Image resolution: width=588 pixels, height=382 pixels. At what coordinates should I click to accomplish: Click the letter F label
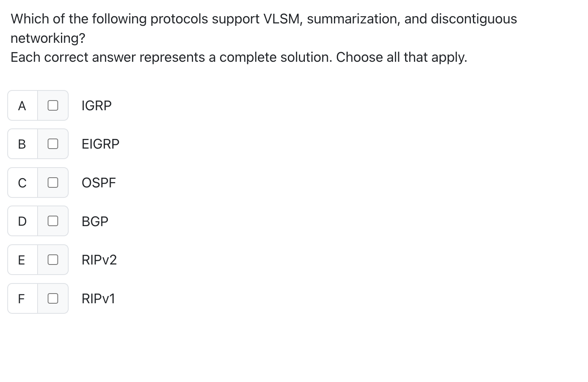(x=22, y=298)
